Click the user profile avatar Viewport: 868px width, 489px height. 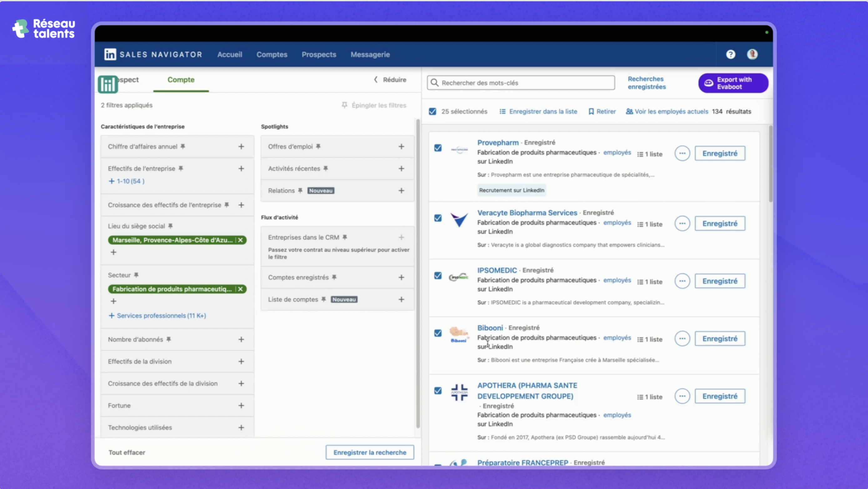pyautogui.click(x=752, y=54)
